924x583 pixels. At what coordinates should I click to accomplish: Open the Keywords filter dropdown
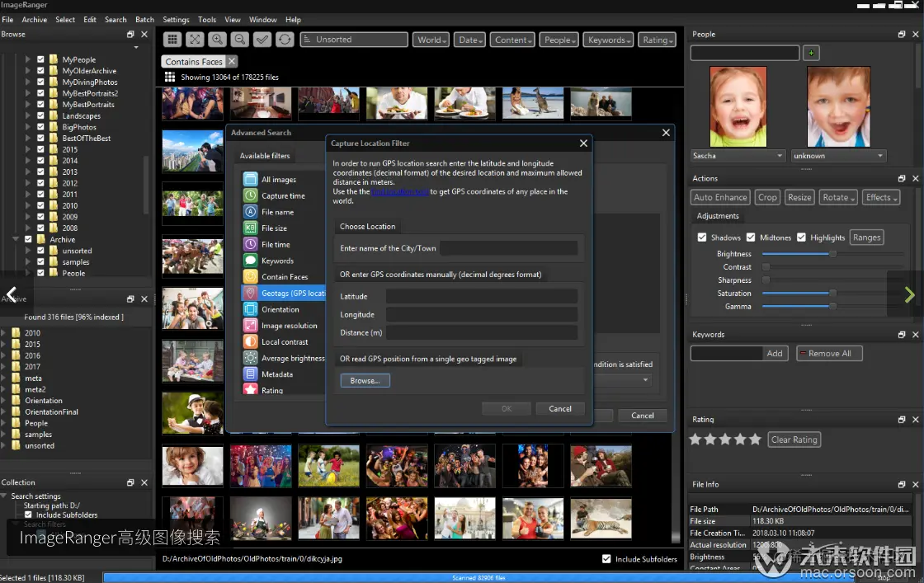tap(609, 40)
